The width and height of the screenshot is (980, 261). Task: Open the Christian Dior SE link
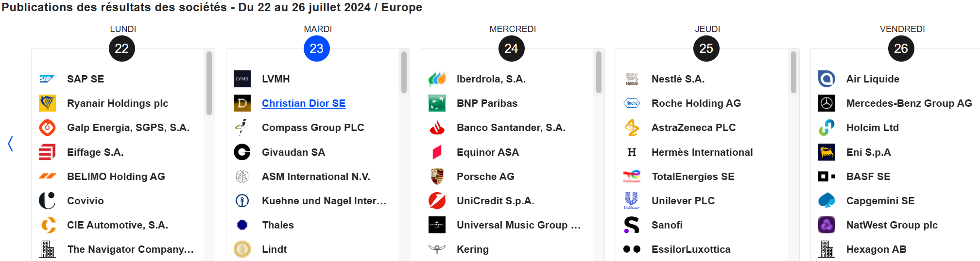coord(304,103)
